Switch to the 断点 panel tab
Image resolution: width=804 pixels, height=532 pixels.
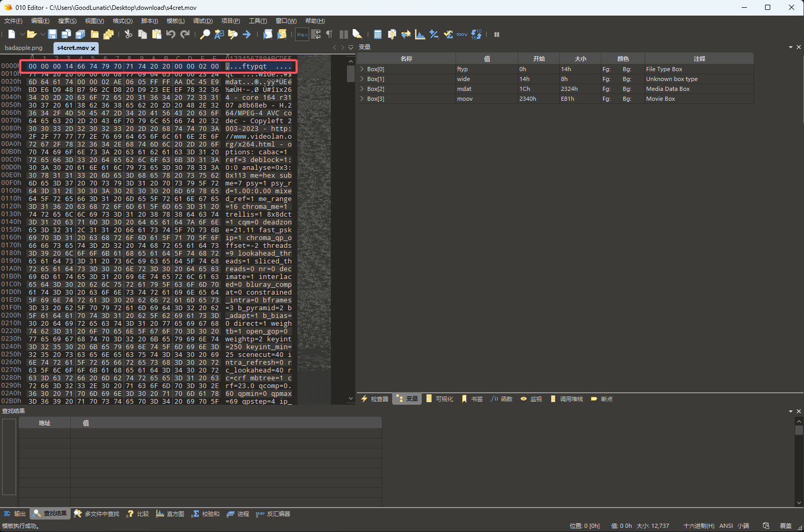602,399
